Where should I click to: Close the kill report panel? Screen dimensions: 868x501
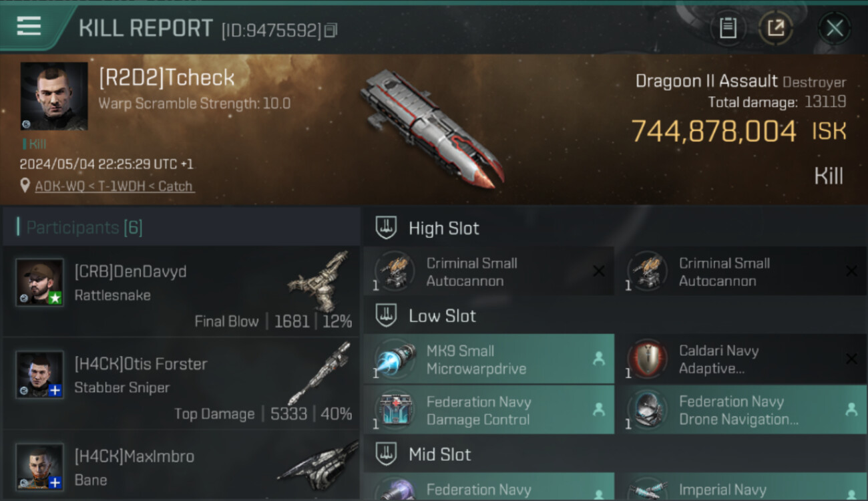pos(835,28)
